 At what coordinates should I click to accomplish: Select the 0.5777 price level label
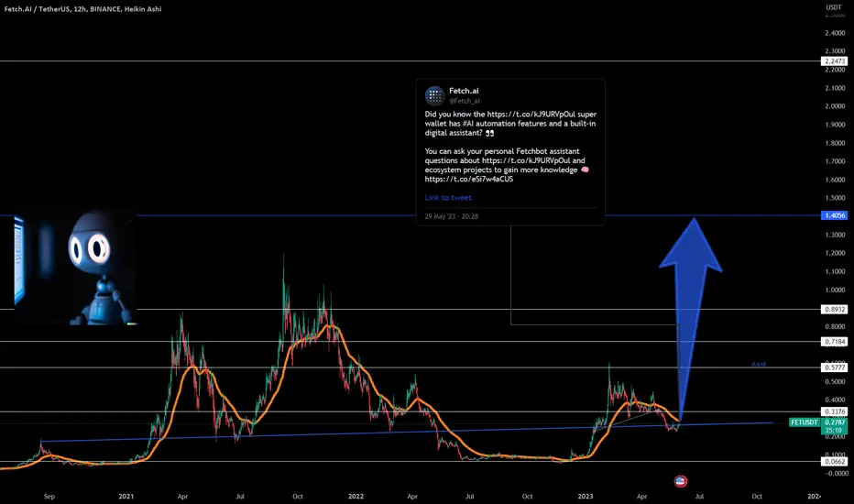(x=835, y=367)
